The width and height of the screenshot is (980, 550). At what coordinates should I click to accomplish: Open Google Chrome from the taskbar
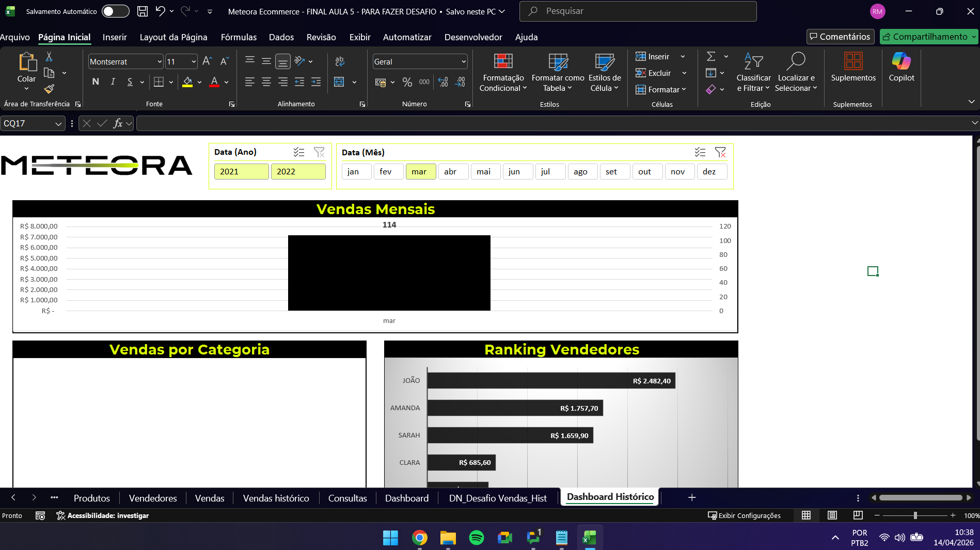[420, 538]
